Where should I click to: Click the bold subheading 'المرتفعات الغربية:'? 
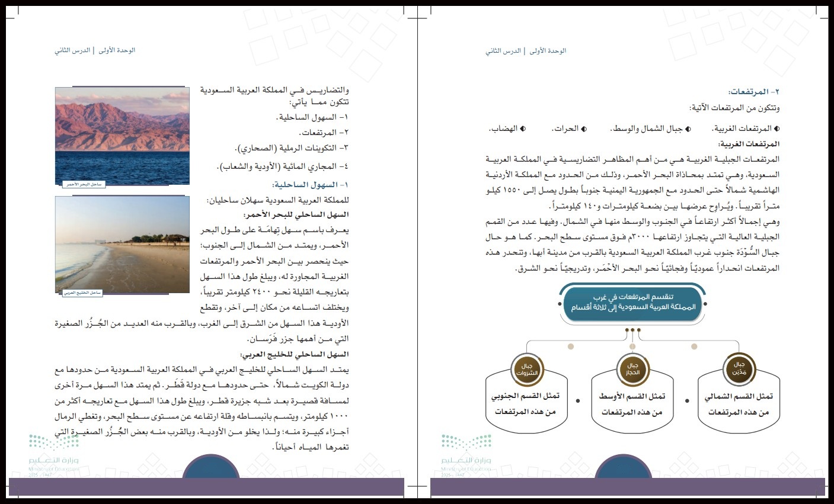click(749, 144)
